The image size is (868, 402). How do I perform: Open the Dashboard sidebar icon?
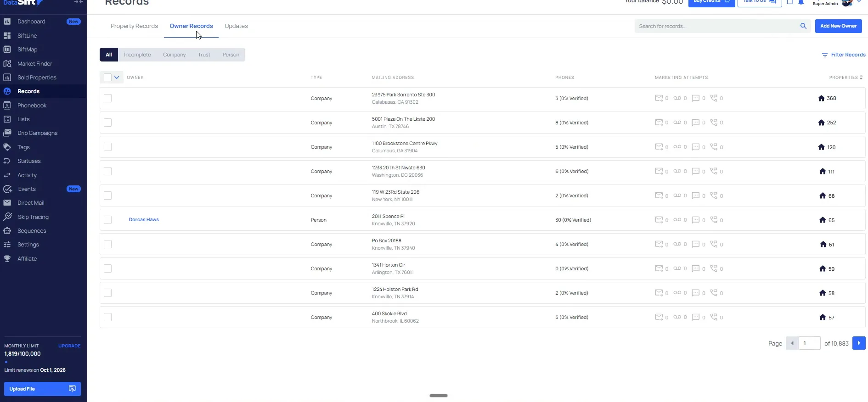point(7,22)
